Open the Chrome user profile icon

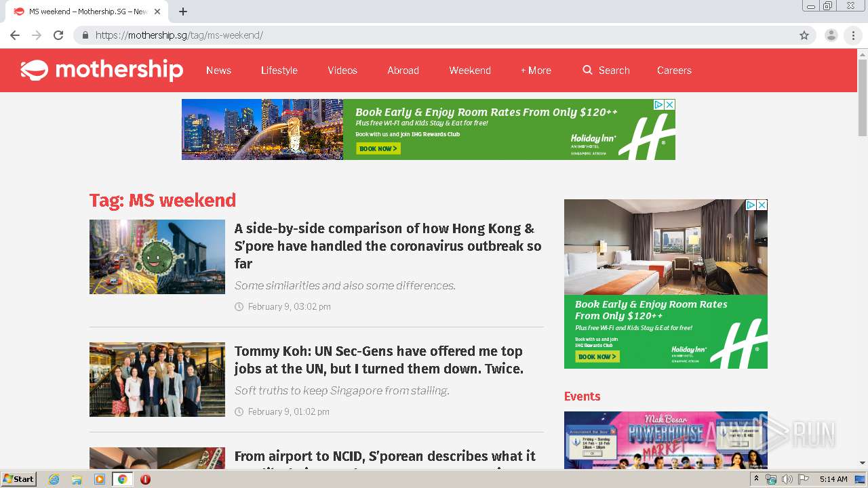coord(831,35)
